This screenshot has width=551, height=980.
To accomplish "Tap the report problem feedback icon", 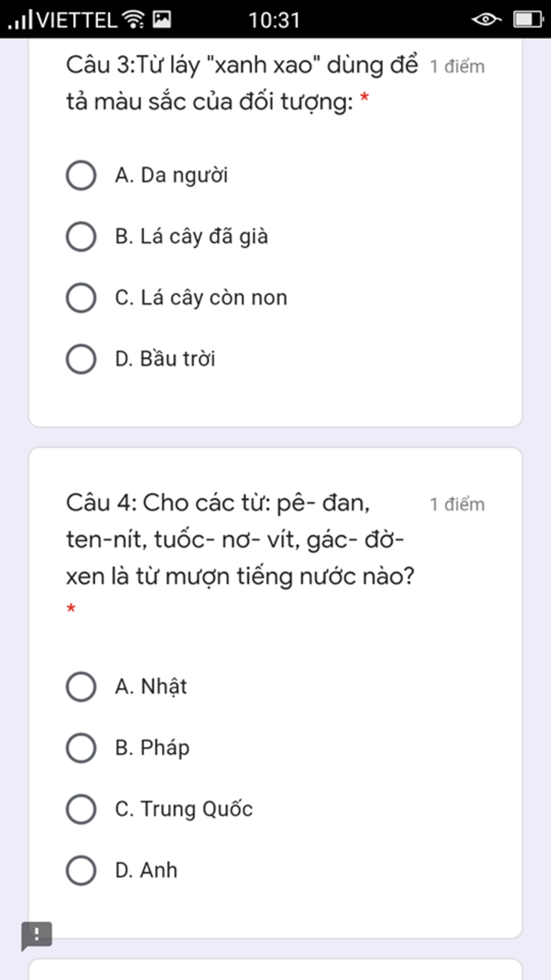I will point(37,936).
